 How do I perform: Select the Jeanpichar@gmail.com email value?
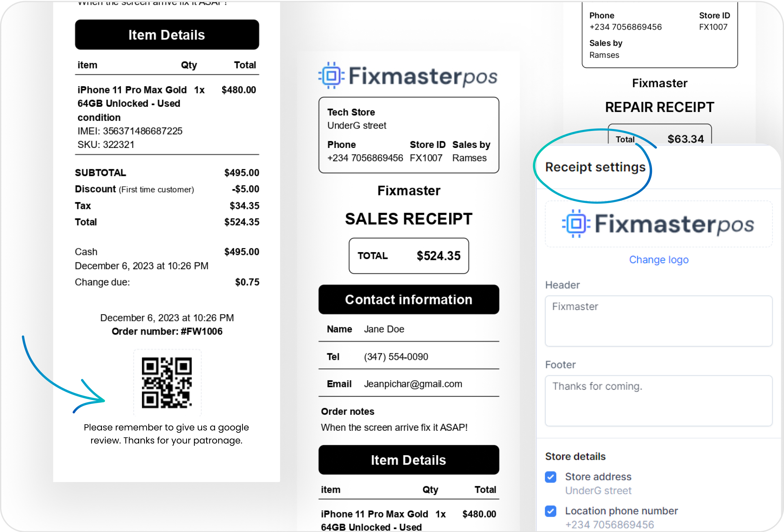tap(413, 384)
